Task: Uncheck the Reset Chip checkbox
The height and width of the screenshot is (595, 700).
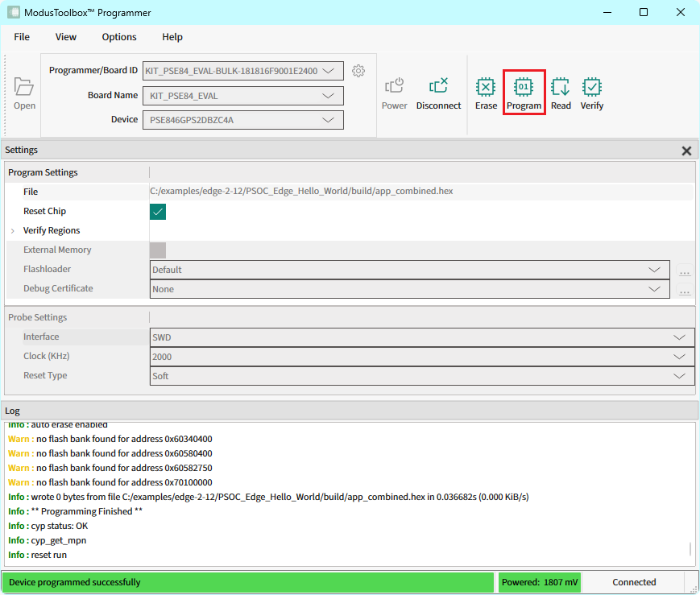Action: click(158, 212)
